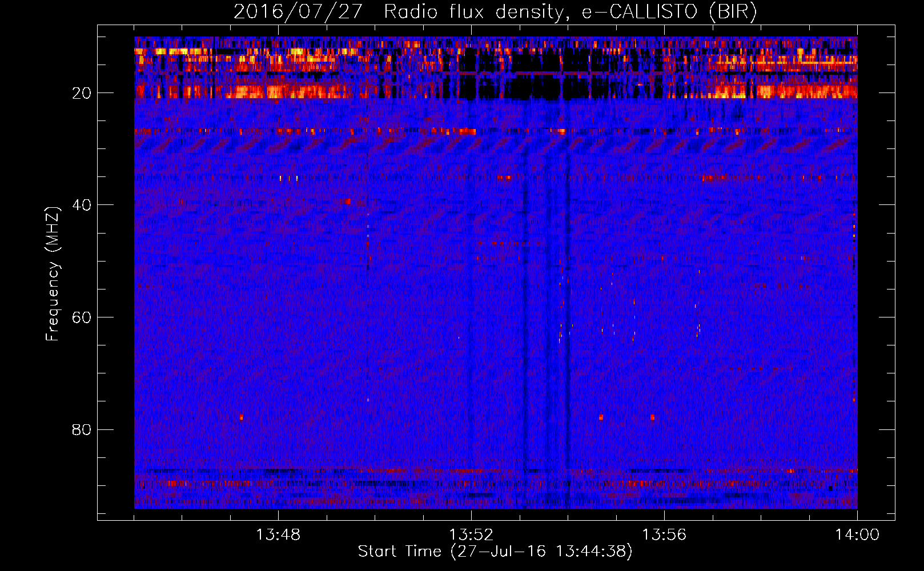Click the 'Start Time (27-Jul-16 13:44:38)' axis label
The image size is (924, 571).
click(495, 552)
